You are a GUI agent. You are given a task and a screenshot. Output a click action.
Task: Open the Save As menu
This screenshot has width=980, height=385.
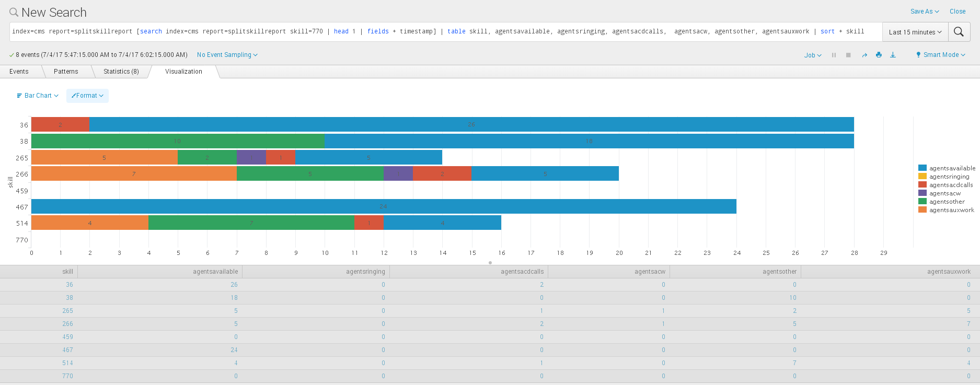924,11
